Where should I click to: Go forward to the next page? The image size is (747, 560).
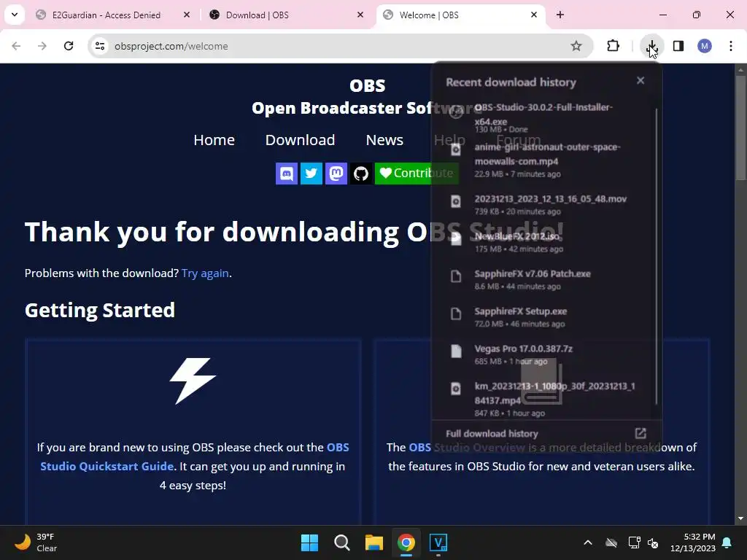point(42,46)
